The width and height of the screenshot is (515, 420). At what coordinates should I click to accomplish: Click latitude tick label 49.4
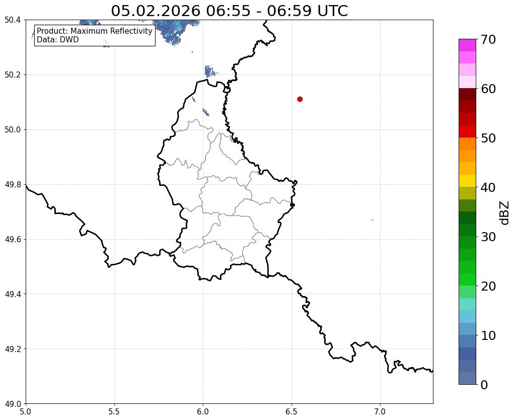13,294
